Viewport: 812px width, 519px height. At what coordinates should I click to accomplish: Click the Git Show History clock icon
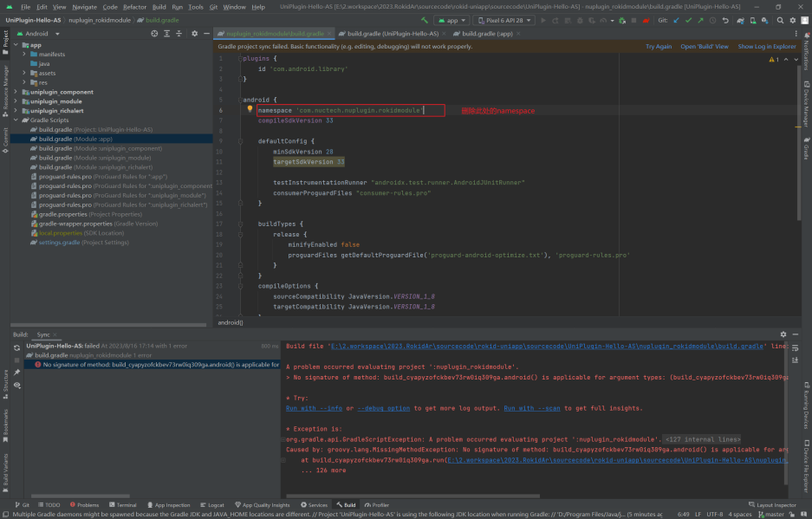tap(712, 20)
